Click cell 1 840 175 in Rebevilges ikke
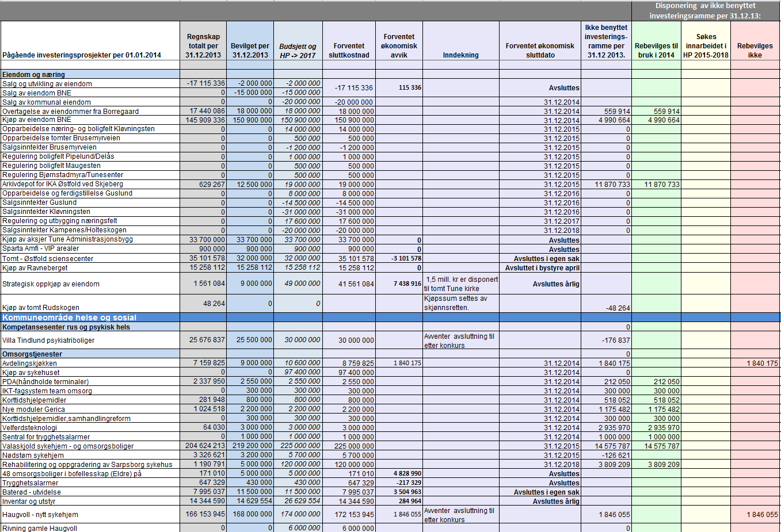Viewport: 781px width, 532px height. (763, 363)
